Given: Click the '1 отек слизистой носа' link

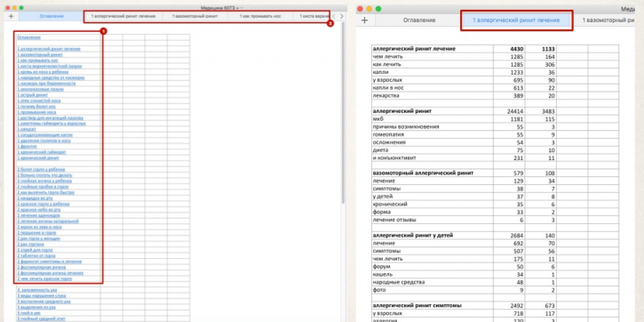Looking at the screenshot, I should pyautogui.click(x=39, y=101).
